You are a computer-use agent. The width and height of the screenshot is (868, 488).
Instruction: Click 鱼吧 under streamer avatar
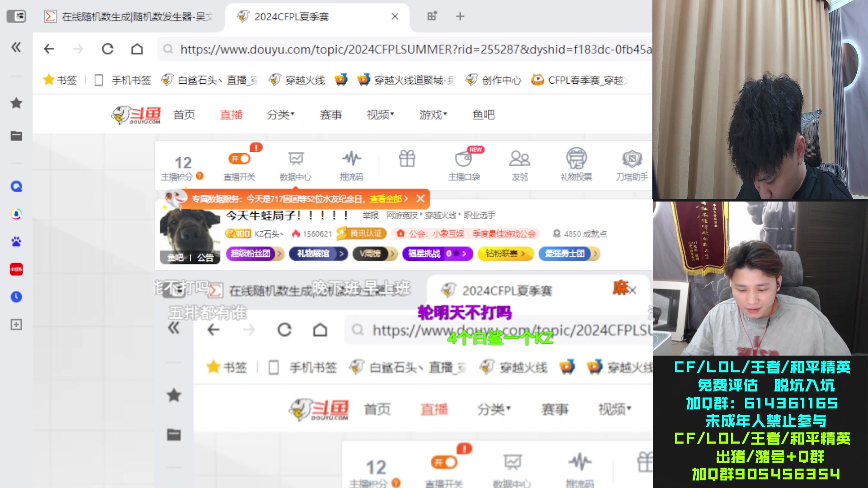175,258
